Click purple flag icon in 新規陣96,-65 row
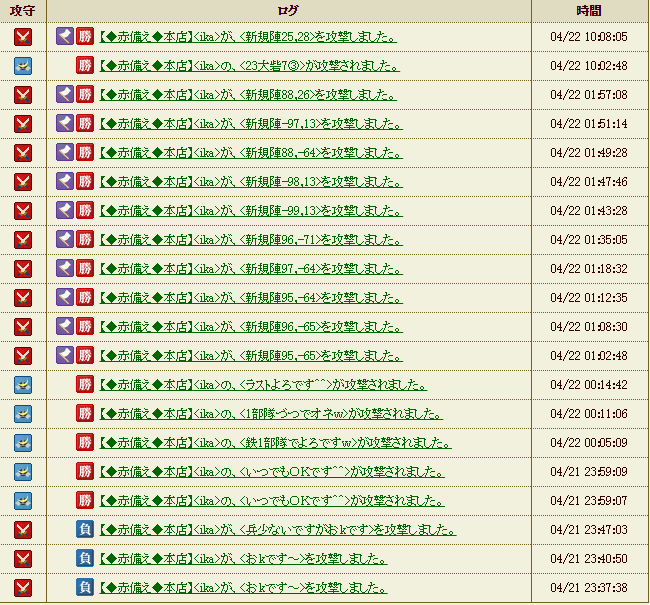This screenshot has width=650, height=605. click(x=65, y=327)
